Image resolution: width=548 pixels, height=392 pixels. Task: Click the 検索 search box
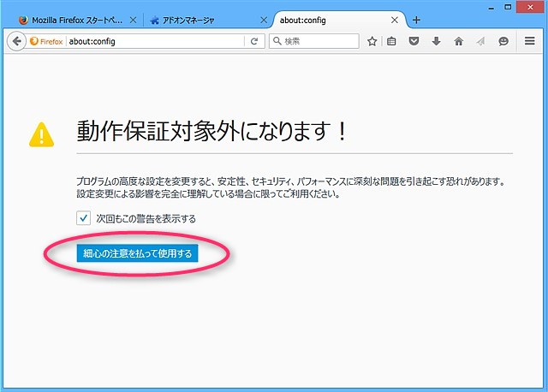314,41
